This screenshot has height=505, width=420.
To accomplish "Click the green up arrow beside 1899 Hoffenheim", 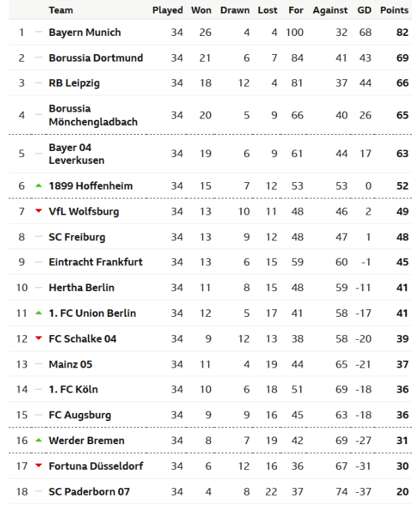I will click(x=39, y=185).
